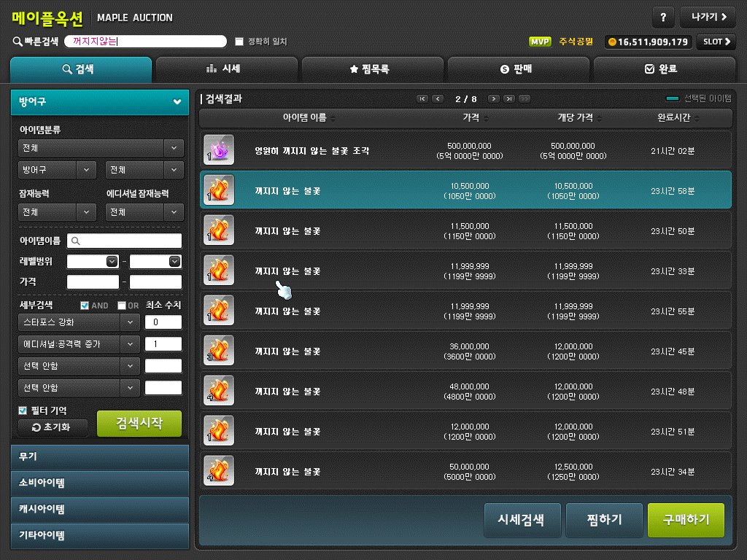
Task: Click the meso coin balance icon
Action: [612, 42]
